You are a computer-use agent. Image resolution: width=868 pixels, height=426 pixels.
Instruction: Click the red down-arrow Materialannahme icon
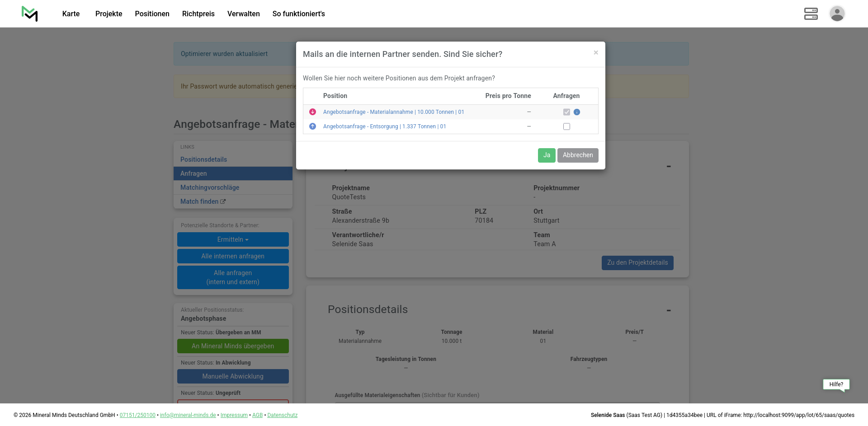pyautogui.click(x=312, y=112)
